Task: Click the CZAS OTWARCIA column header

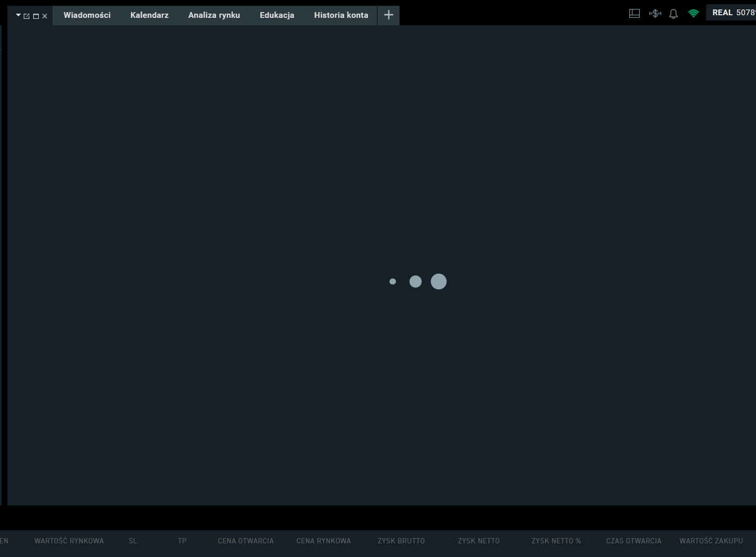Action: (x=634, y=541)
